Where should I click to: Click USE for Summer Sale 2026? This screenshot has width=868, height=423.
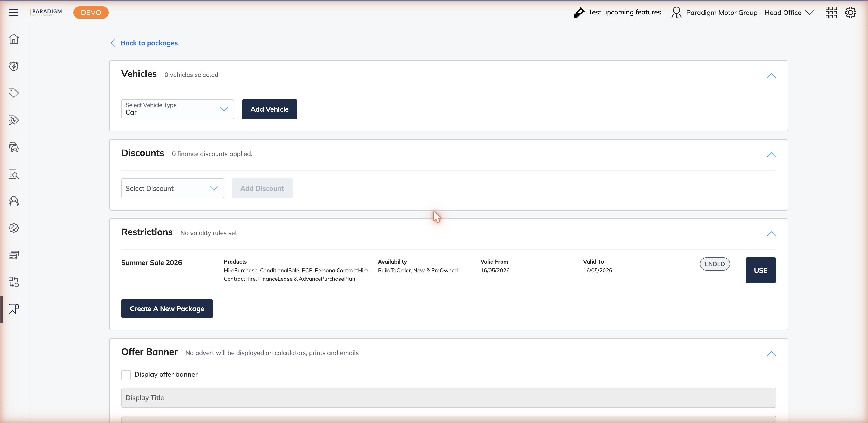pos(760,270)
